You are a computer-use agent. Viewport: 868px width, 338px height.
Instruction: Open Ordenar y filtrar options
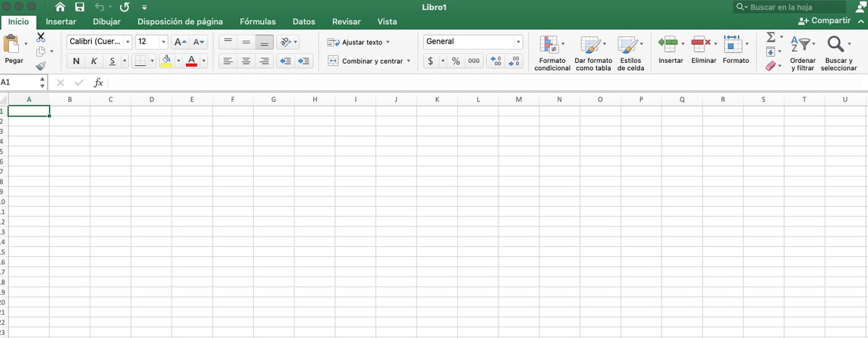(x=802, y=53)
